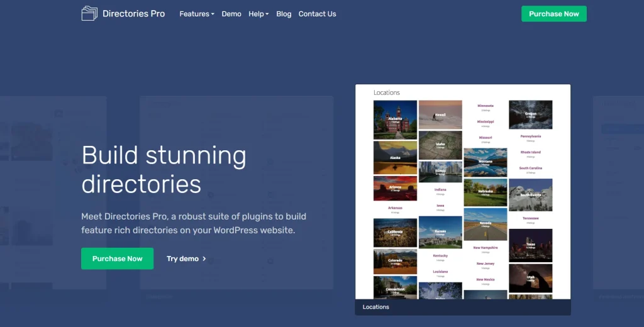644x327 pixels.
Task: Expand the Features dropdown menu
Action: coord(197,14)
